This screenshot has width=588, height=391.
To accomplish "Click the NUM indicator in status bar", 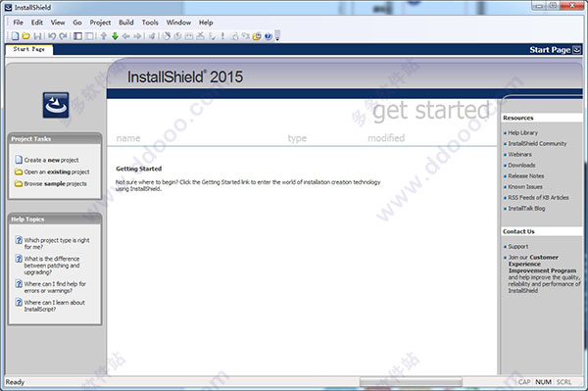I will point(543,382).
